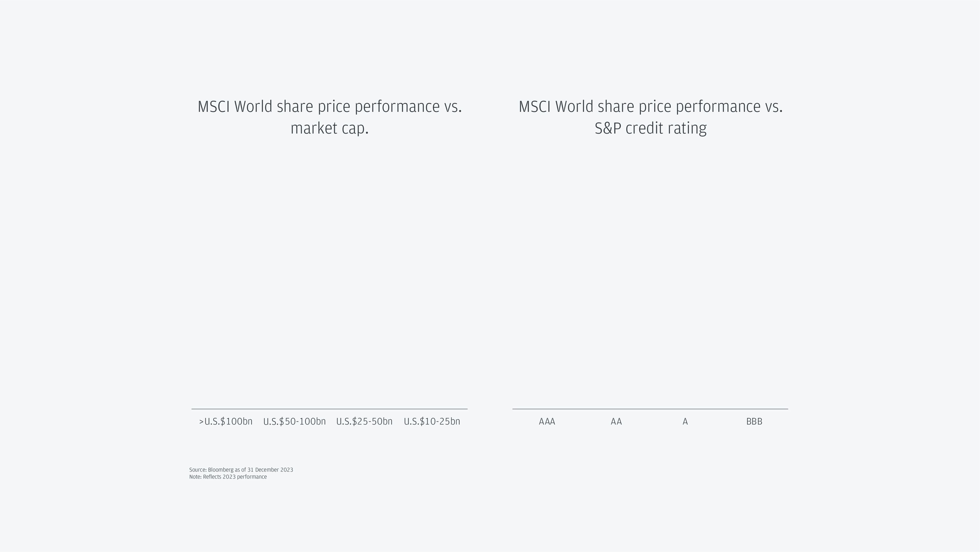The image size is (980, 552).
Task: Click the credit rating chart title's first line
Action: click(x=651, y=107)
